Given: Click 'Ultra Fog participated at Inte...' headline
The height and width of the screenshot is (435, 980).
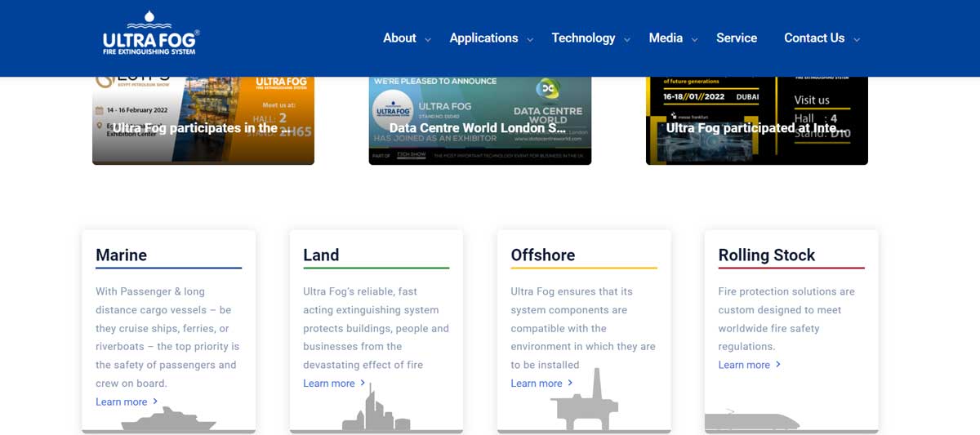Looking at the screenshot, I should click(756, 128).
